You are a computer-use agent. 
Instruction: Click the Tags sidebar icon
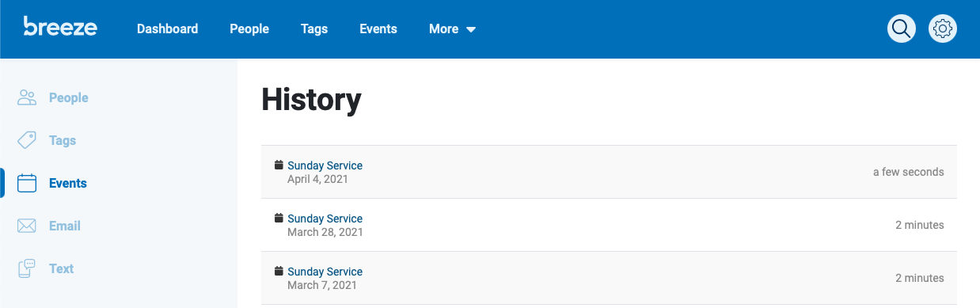(x=27, y=141)
